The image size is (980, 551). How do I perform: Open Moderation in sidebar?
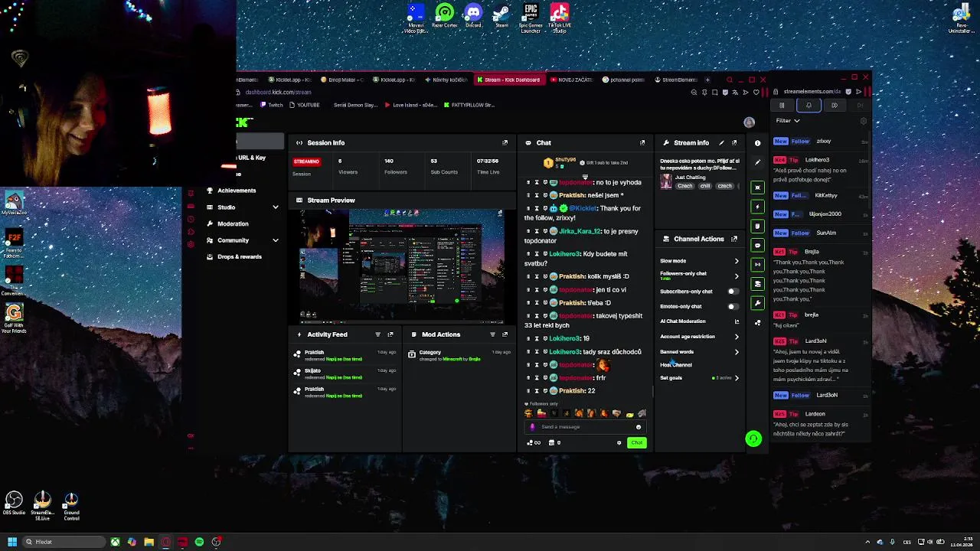[233, 224]
